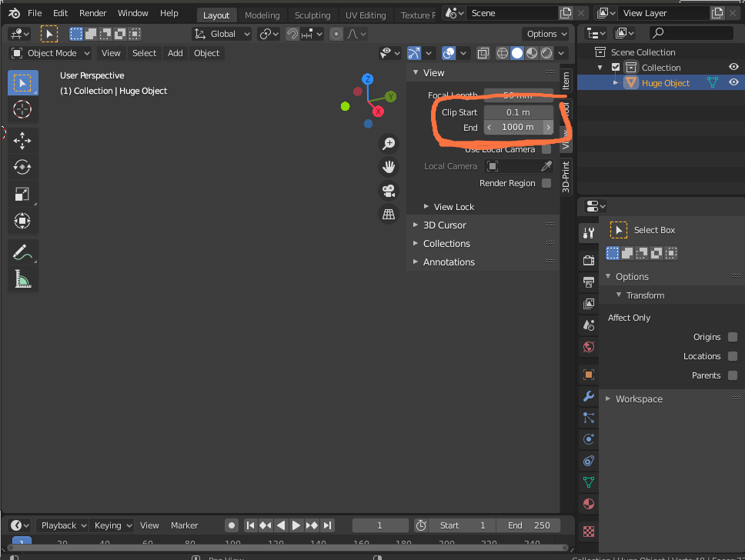
Task: Click the Clip End 1000 m field
Action: coord(519,127)
